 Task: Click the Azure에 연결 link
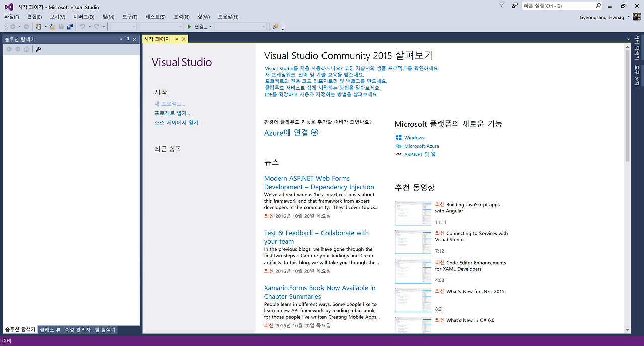click(291, 133)
